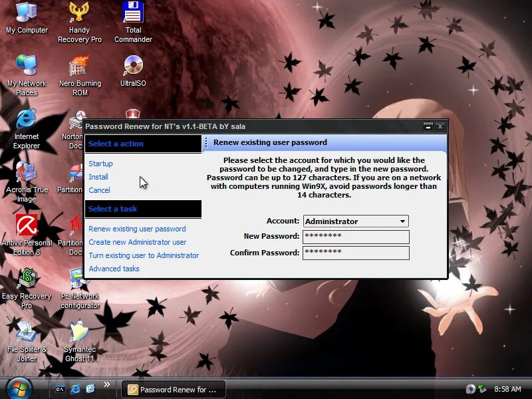The width and height of the screenshot is (532, 399).
Task: Launch Internet Explorer from quick launch
Action: [x=75, y=389]
